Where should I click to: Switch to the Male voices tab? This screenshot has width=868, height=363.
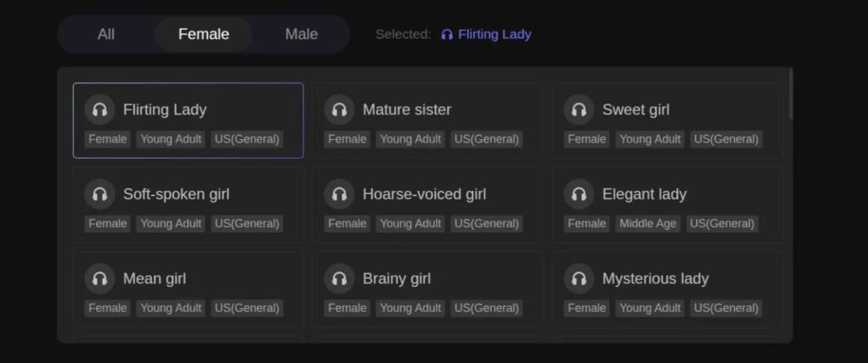301,35
